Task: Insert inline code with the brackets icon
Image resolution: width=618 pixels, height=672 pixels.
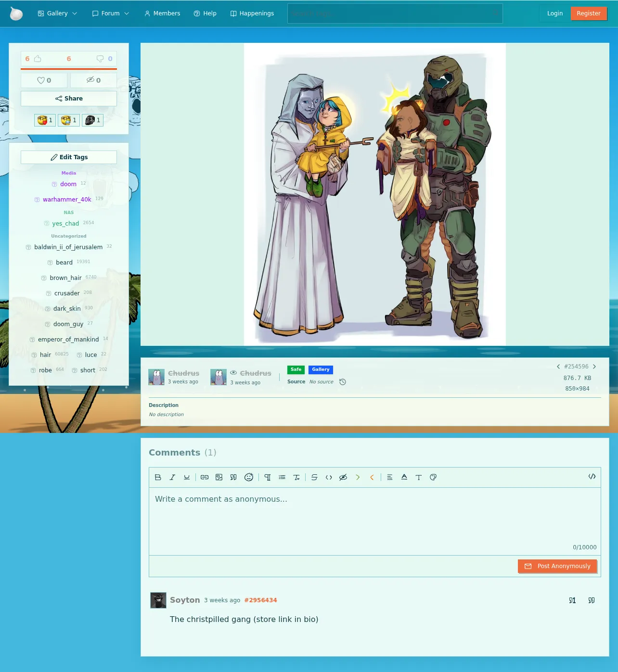Action: click(x=329, y=477)
